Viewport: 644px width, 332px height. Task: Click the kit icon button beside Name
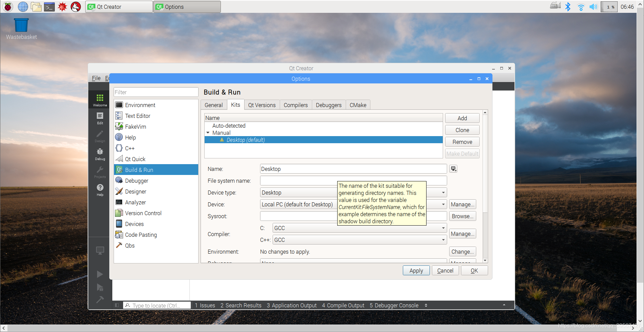click(453, 169)
